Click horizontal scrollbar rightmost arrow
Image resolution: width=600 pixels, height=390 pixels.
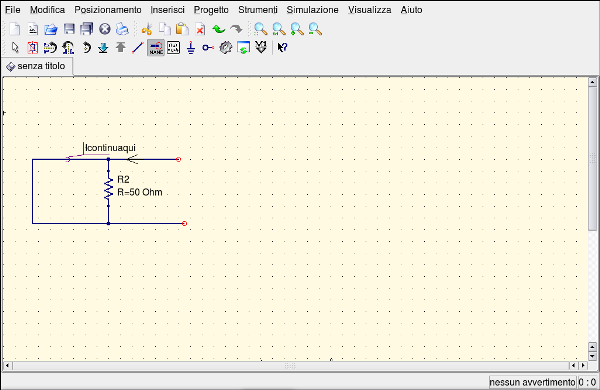583,366
